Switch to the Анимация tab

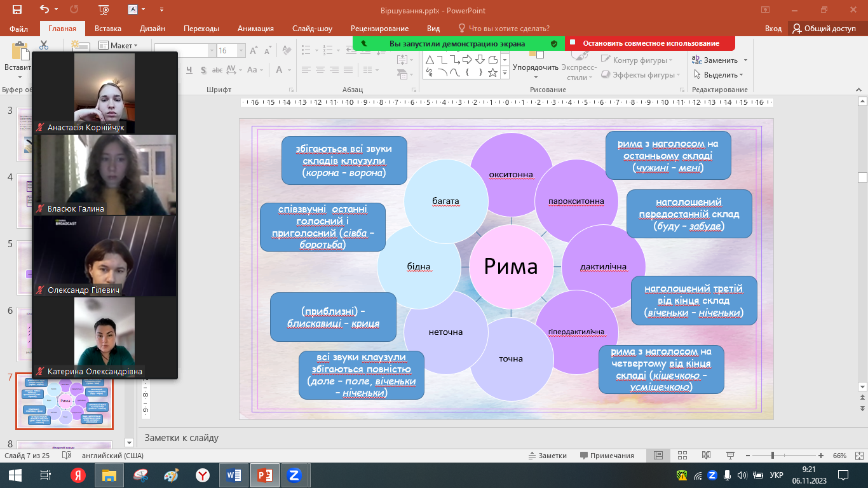pyautogui.click(x=255, y=29)
